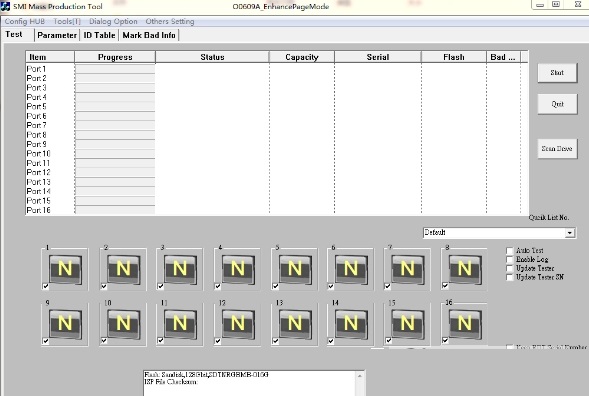The height and width of the screenshot is (396, 589).
Task: Select the port 16 N status icon
Action: point(465,323)
